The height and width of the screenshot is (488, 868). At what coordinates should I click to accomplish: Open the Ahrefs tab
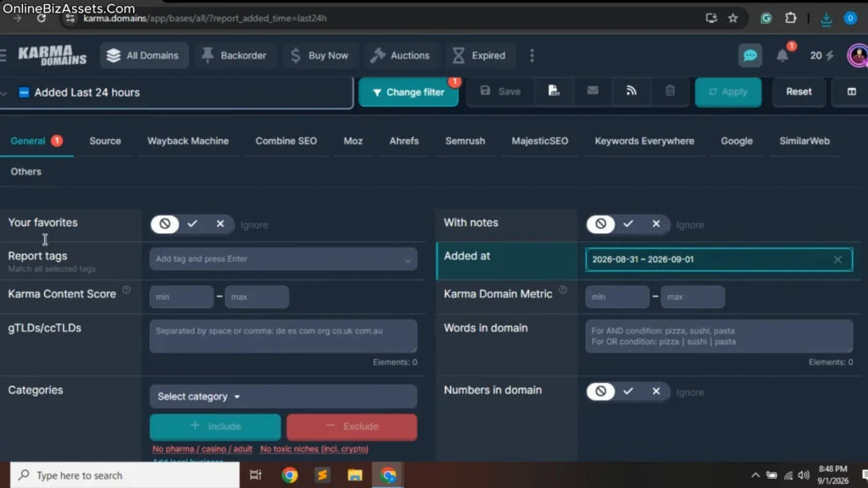point(404,141)
